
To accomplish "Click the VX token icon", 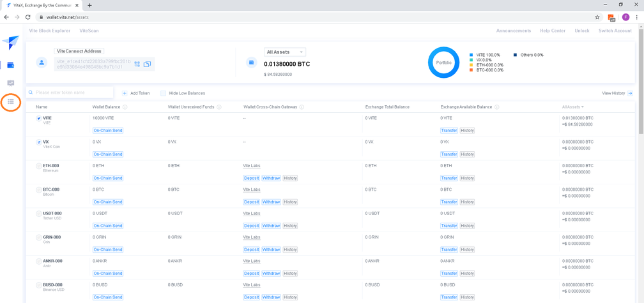I will (x=38, y=142).
